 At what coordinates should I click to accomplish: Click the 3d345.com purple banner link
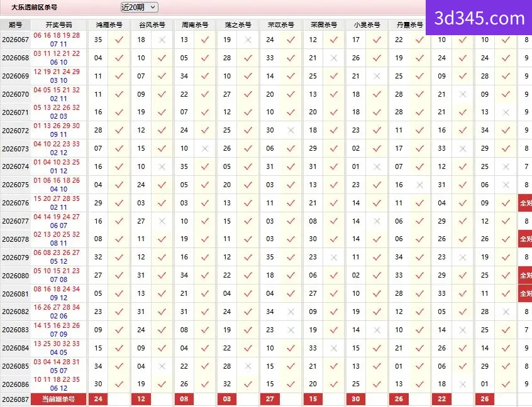[479, 18]
